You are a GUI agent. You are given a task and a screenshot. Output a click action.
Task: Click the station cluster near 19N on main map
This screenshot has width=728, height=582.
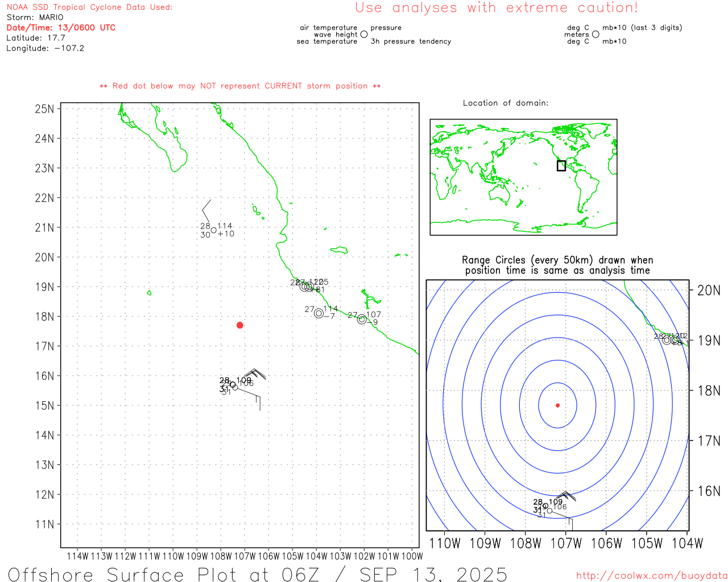click(x=307, y=286)
